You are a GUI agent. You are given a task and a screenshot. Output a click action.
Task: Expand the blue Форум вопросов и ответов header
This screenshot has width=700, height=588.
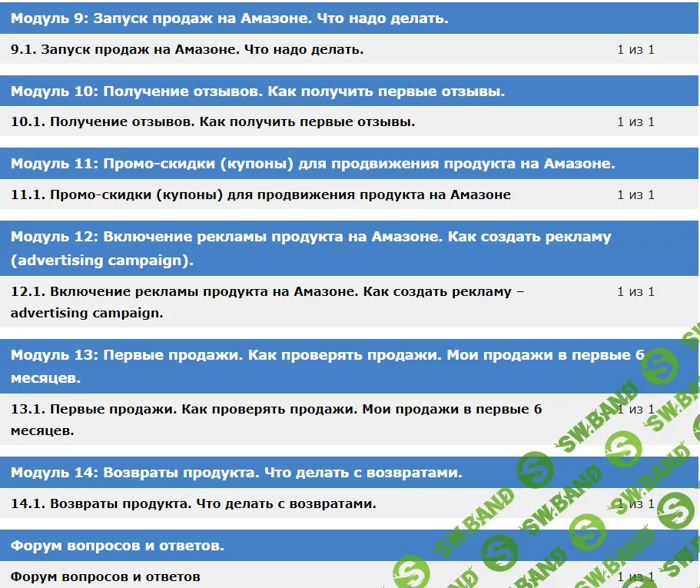click(x=349, y=546)
